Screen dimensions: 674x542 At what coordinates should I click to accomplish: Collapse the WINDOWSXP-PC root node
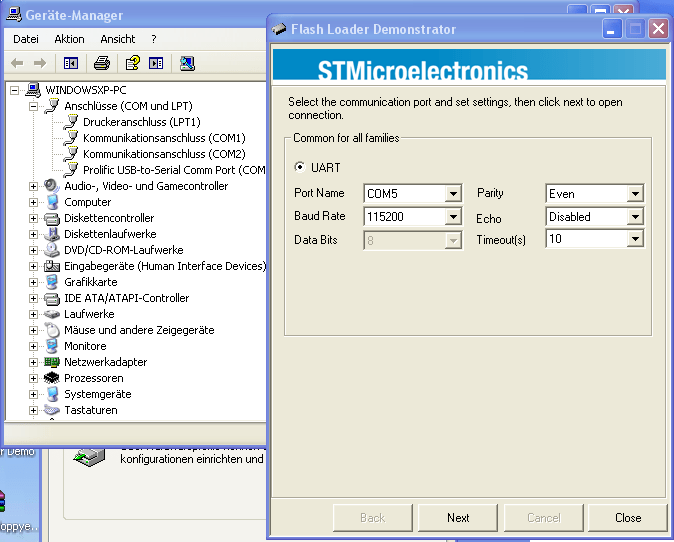point(15,90)
